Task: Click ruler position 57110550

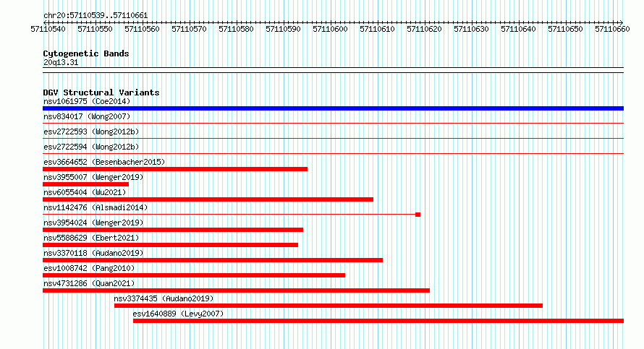Action: [x=95, y=29]
